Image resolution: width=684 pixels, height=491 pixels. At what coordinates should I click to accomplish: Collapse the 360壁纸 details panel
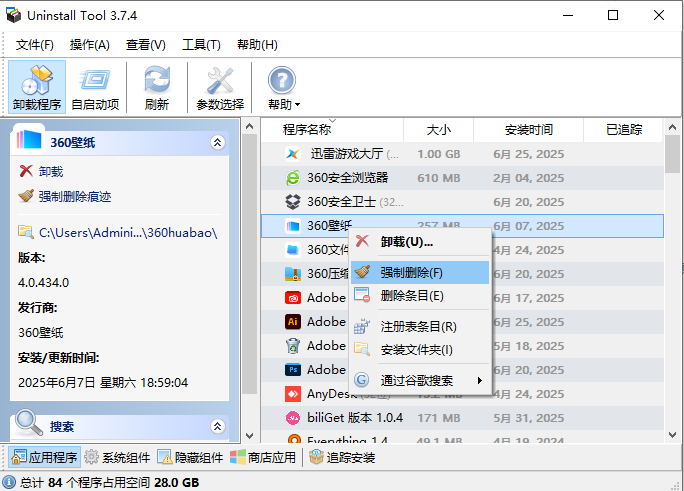218,142
